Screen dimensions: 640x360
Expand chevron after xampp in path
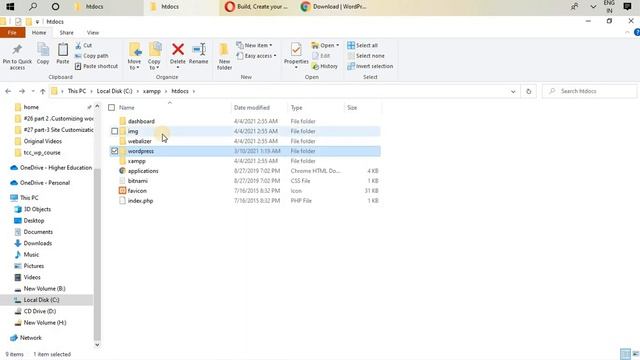pyautogui.click(x=166, y=91)
